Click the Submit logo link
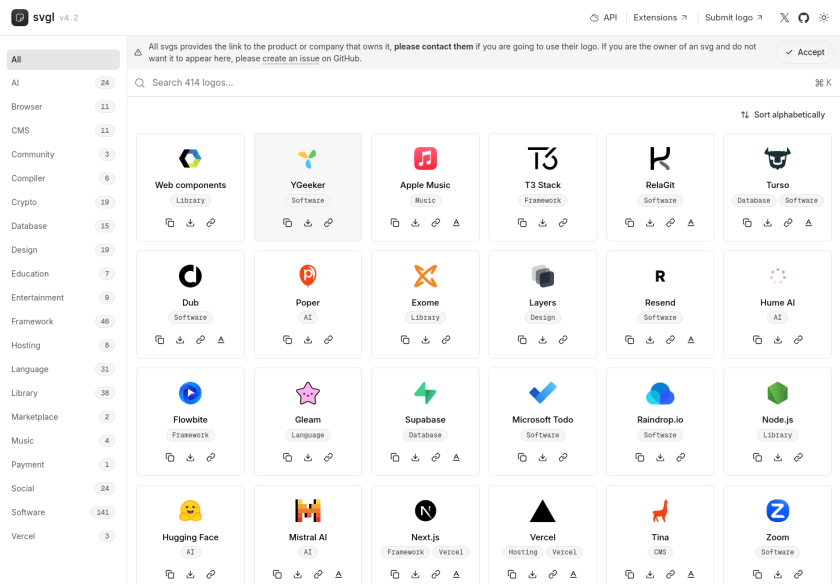The width and height of the screenshot is (840, 584). point(733,18)
